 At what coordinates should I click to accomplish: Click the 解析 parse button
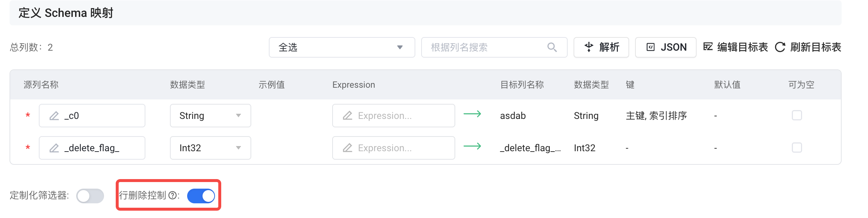(x=601, y=47)
